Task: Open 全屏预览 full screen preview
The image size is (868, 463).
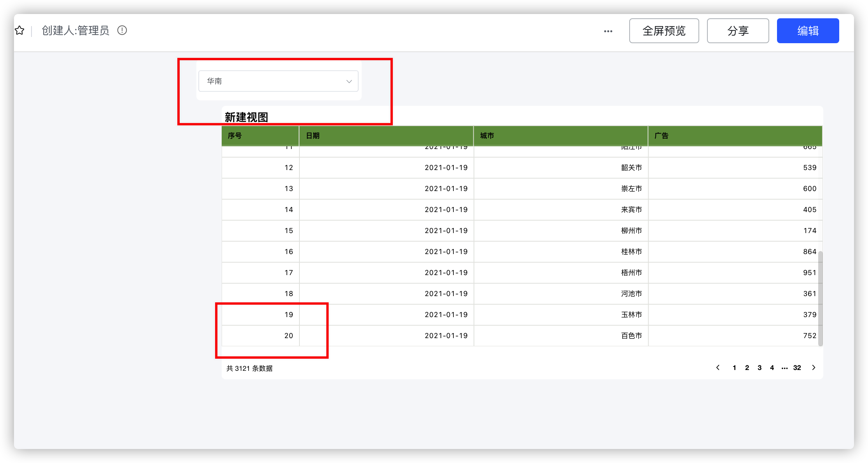Action: 664,31
